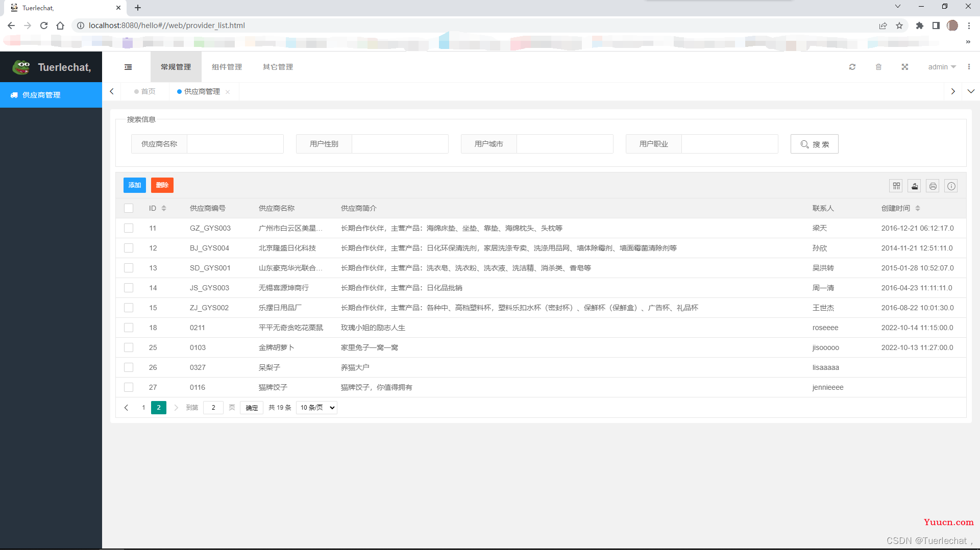
Task: Click the table info icon
Action: (951, 186)
